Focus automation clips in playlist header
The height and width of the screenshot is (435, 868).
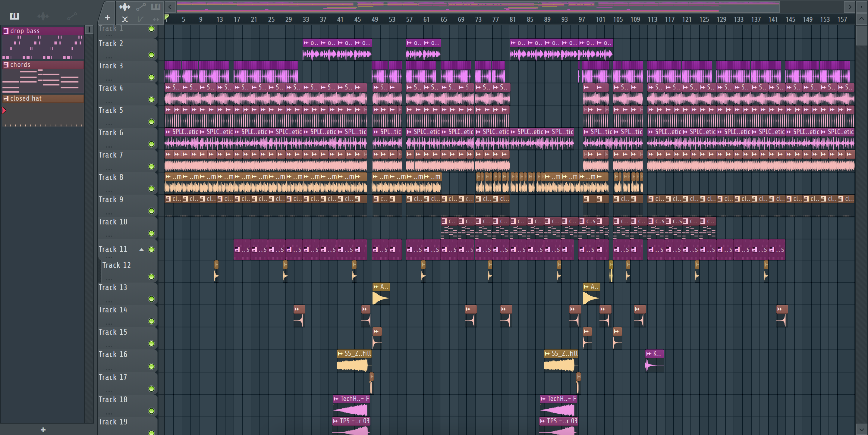(x=141, y=6)
